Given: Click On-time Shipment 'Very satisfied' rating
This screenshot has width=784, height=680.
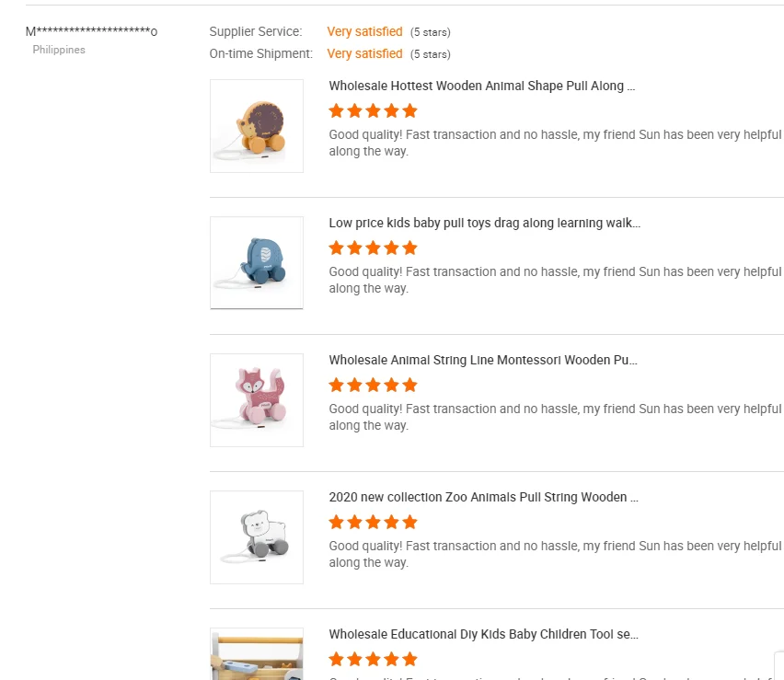Looking at the screenshot, I should (x=364, y=54).
